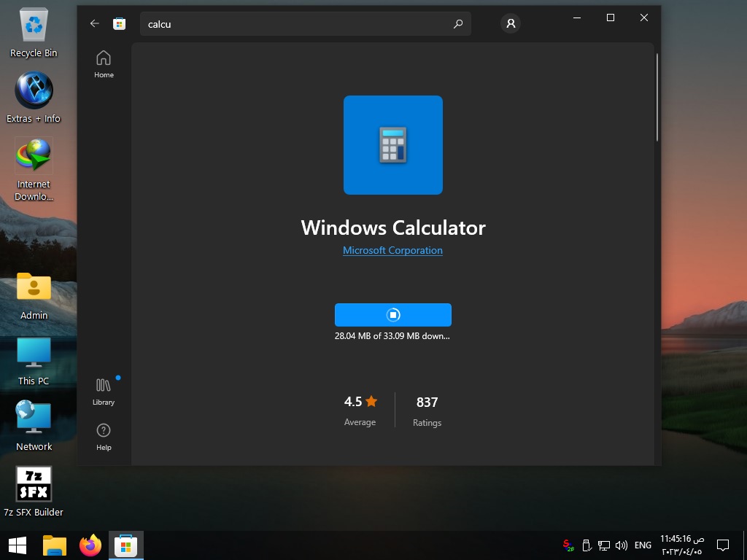Select the Recycle Bin desktop icon

point(34,34)
